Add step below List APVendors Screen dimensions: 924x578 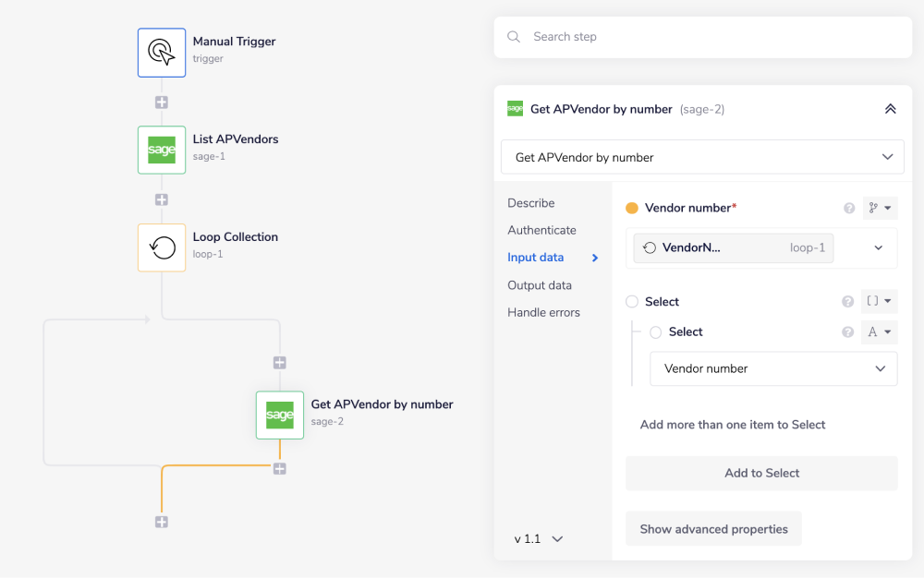click(162, 199)
